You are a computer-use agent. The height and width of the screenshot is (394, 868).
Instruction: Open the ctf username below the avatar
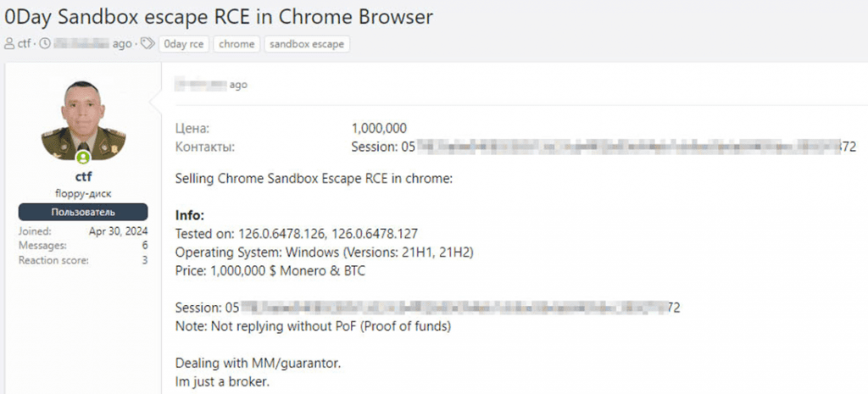tap(83, 176)
